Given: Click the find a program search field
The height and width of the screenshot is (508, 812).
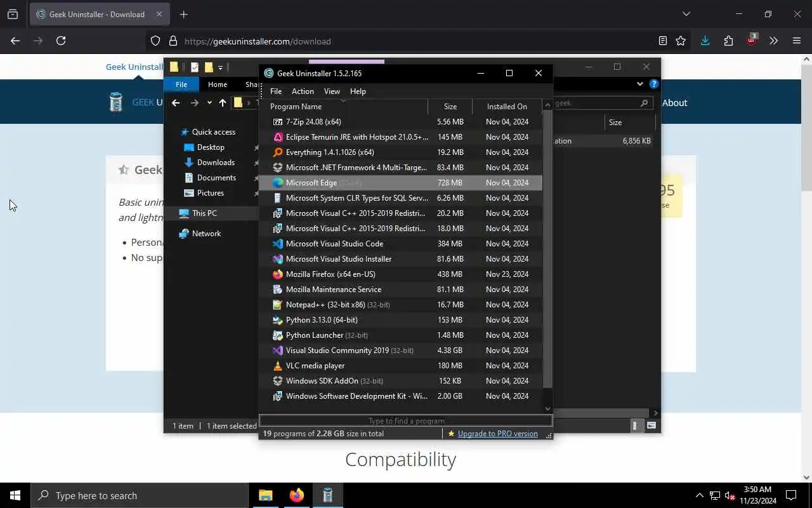Looking at the screenshot, I should pos(406,420).
